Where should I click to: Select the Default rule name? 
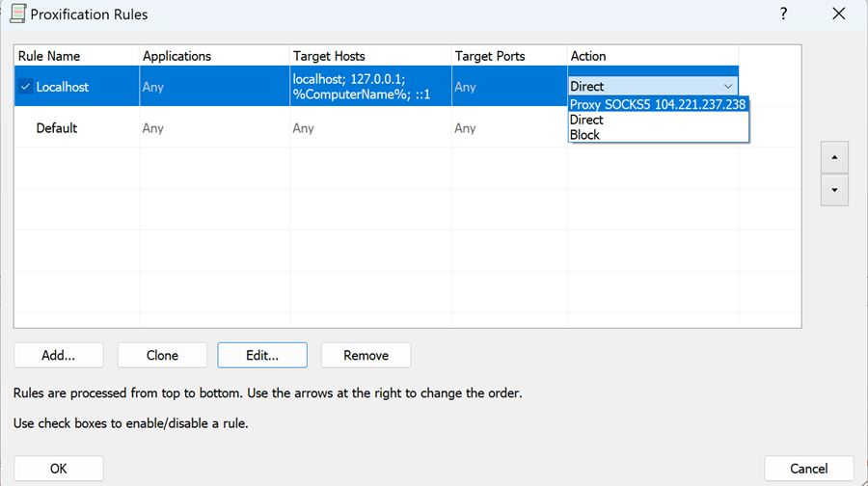click(x=57, y=128)
